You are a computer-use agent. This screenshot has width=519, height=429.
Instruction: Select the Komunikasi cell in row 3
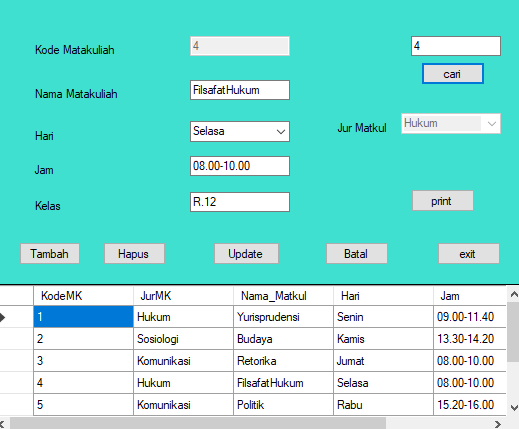point(183,361)
